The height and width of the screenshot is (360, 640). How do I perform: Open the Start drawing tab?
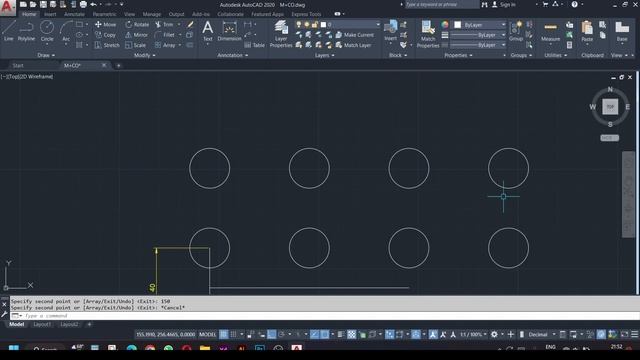[x=18, y=66]
